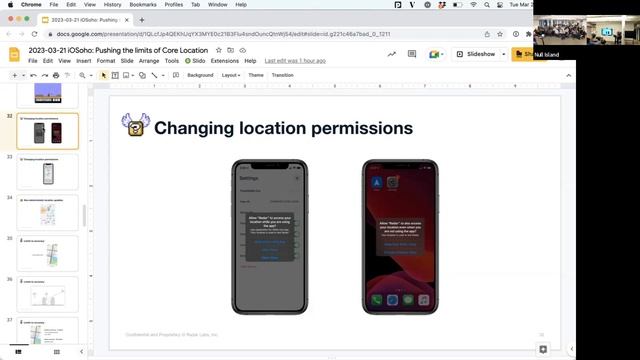This screenshot has width=640, height=360.
Task: Open the activity dashboard trend icon
Action: [x=392, y=54]
